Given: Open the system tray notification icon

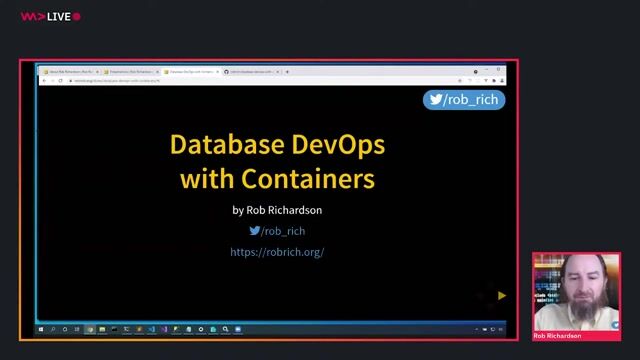Looking at the screenshot, I should (x=501, y=329).
